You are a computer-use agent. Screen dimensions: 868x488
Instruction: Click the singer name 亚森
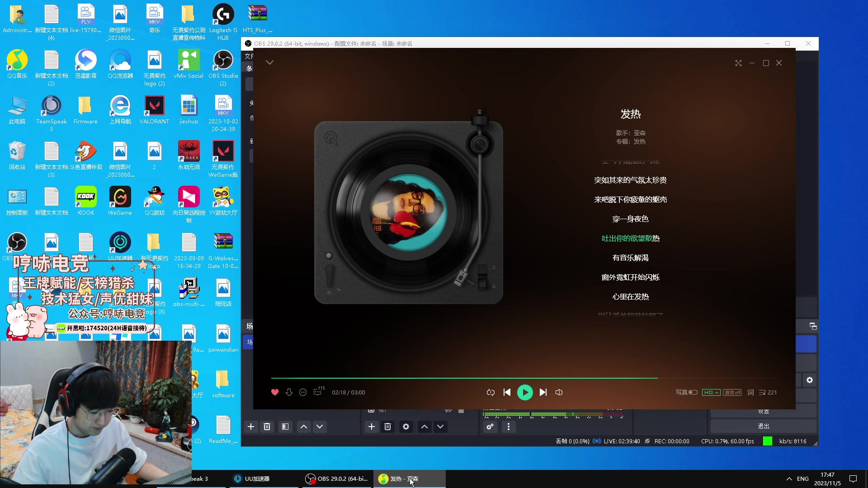640,133
